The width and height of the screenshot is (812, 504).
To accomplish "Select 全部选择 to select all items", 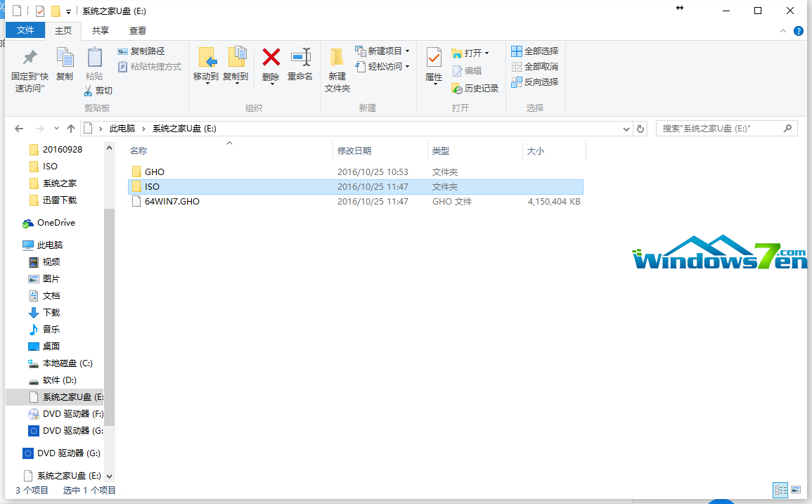I will click(536, 51).
